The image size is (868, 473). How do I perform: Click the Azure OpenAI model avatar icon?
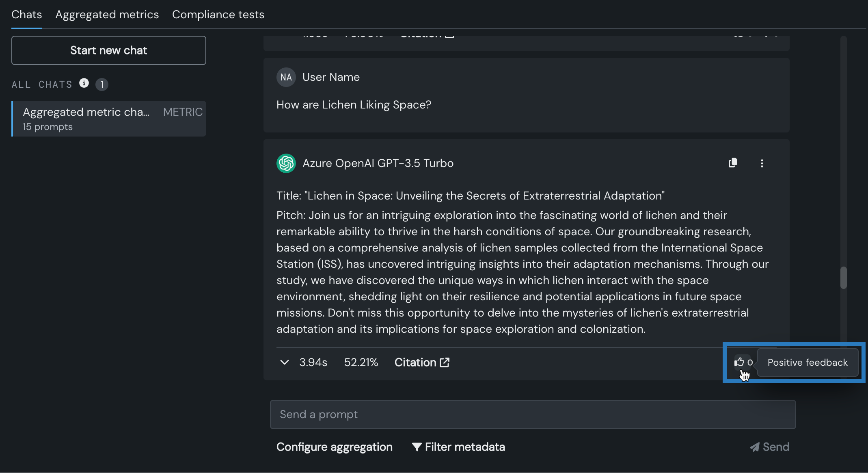click(286, 163)
